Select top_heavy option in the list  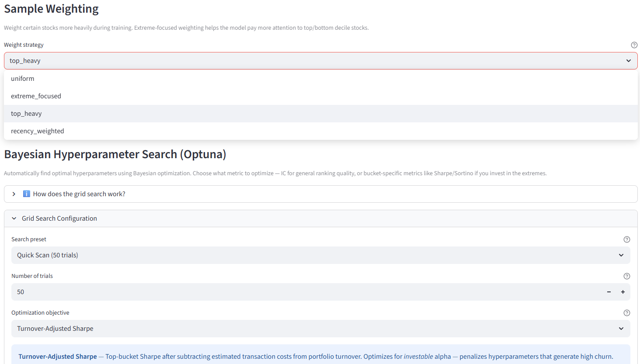click(x=26, y=114)
